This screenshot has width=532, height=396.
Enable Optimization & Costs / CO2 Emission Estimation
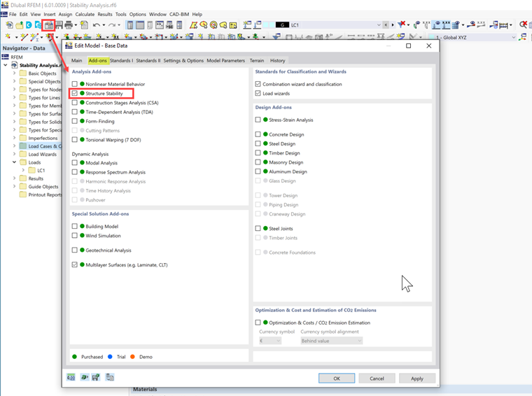[x=258, y=323]
